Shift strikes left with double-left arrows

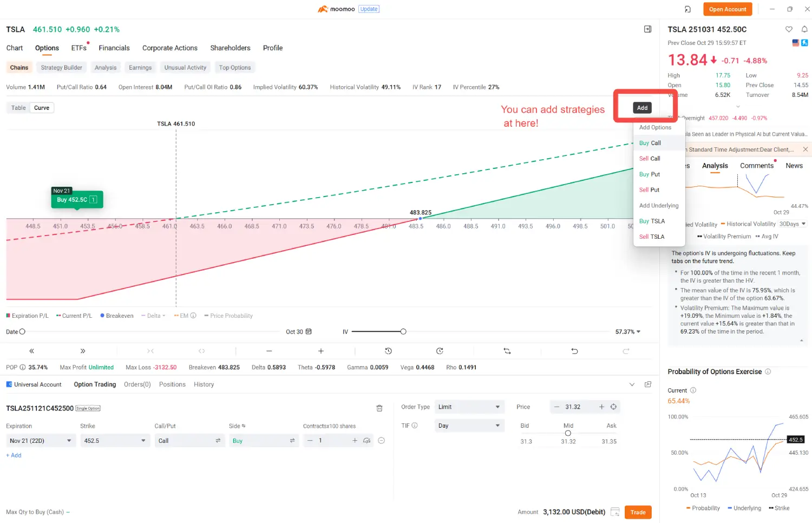[x=31, y=351]
